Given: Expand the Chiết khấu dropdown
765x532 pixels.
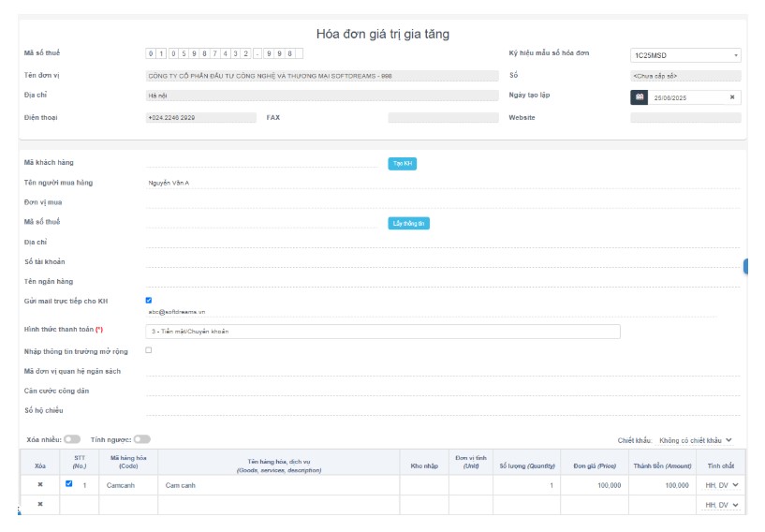Looking at the screenshot, I should point(695,440).
